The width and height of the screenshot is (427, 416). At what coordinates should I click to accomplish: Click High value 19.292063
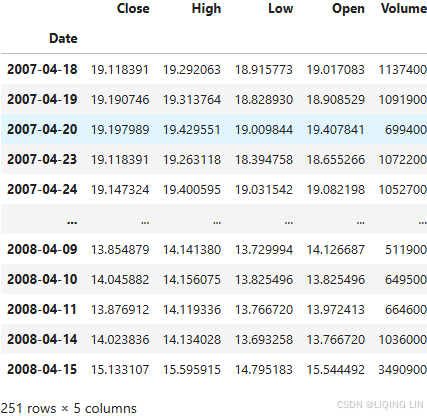coord(192,70)
